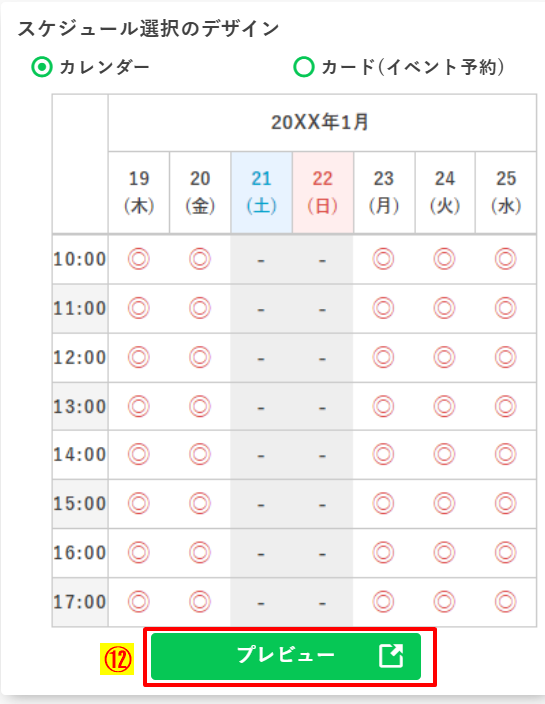545x704 pixels.
Task: Select the 11:00 slot on 20 (金)
Action: click(x=200, y=308)
